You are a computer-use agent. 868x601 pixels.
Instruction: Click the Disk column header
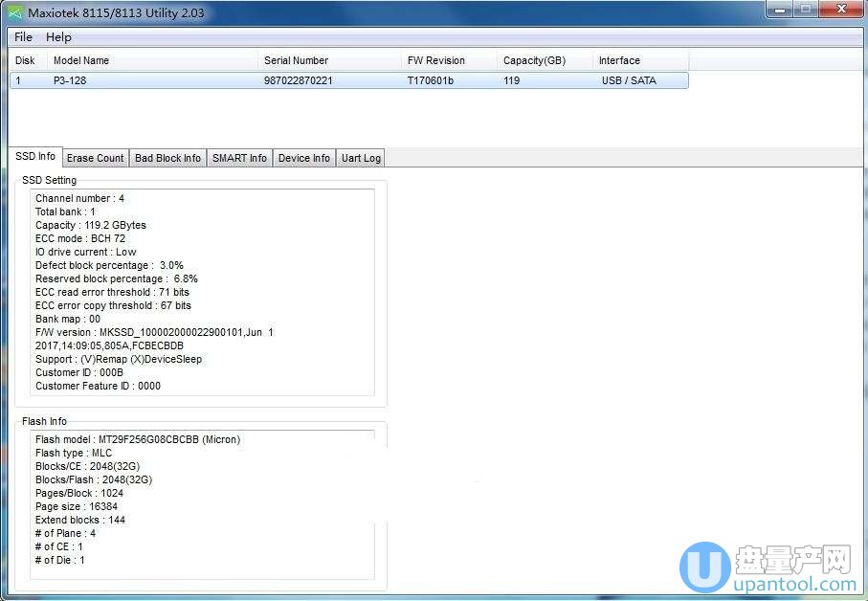pyautogui.click(x=27, y=60)
